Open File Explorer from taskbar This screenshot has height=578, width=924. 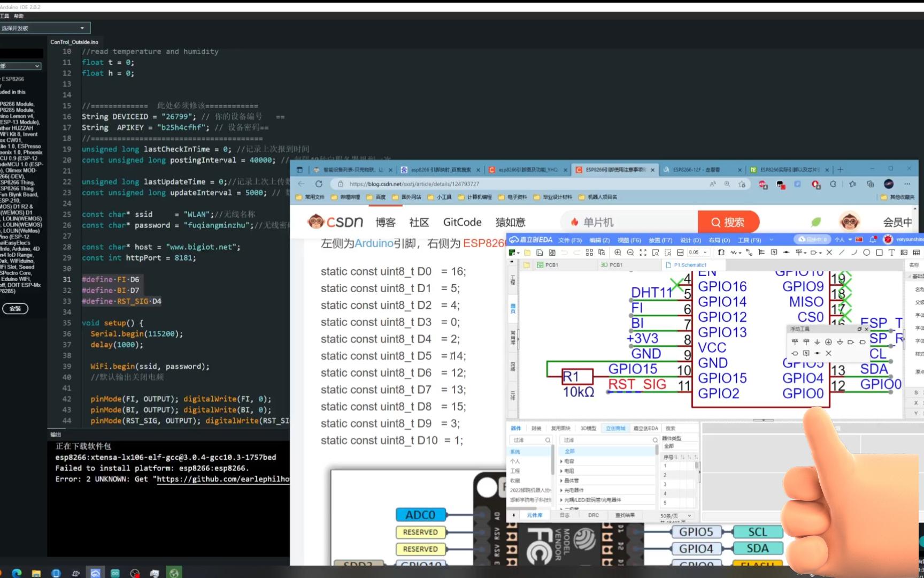coord(36,573)
